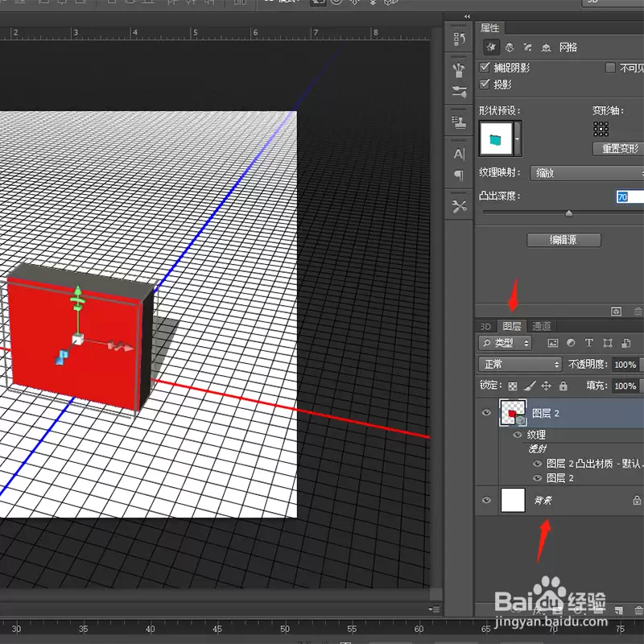Open the Deform properties icon
The height and width of the screenshot is (644, 644).
click(510, 47)
